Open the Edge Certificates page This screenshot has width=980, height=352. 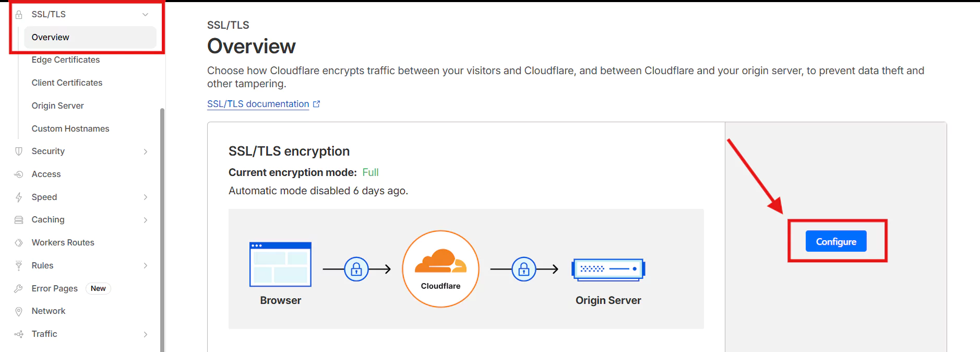[66, 60]
